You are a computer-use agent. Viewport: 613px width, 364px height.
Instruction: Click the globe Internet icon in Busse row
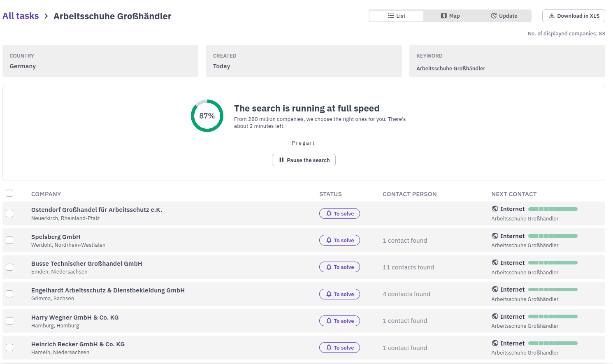click(x=495, y=262)
